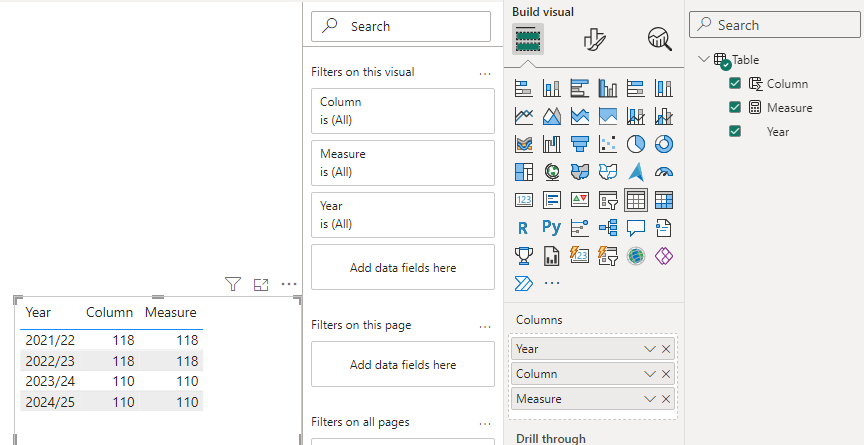
Task: Add the Power Automate visual
Action: point(523,284)
